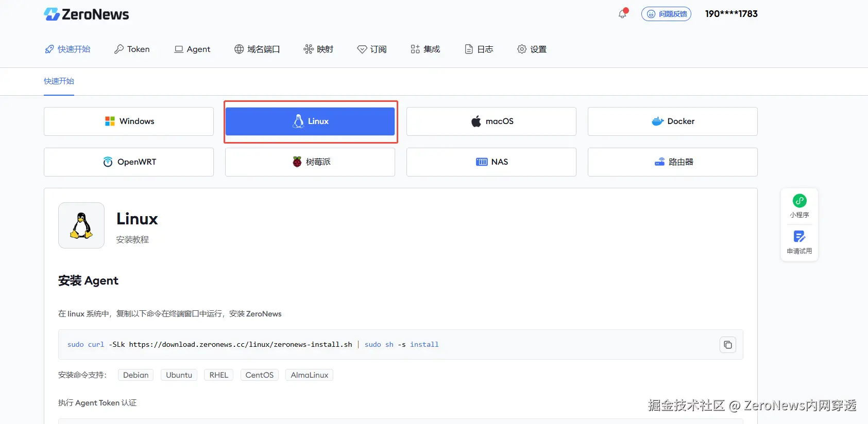Go to 快速开始 in the navigation
This screenshot has height=424, width=868.
click(67, 49)
